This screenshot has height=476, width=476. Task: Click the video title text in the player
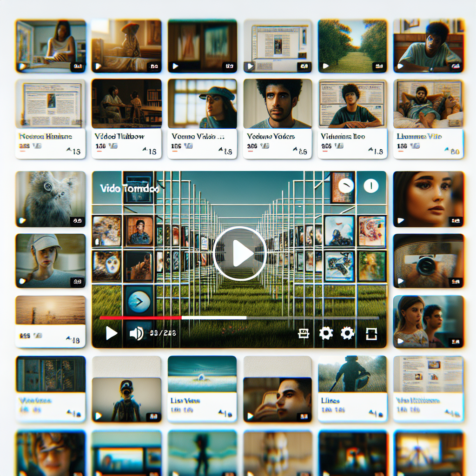(x=129, y=189)
